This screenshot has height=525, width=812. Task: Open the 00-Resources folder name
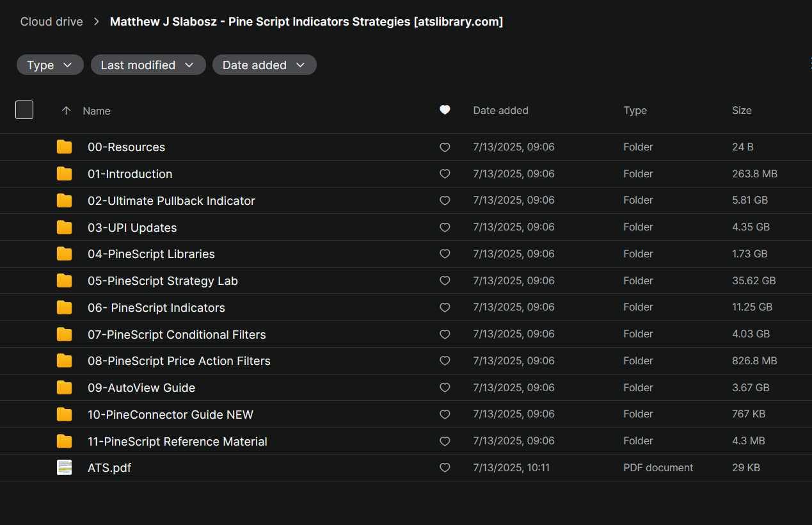click(126, 147)
